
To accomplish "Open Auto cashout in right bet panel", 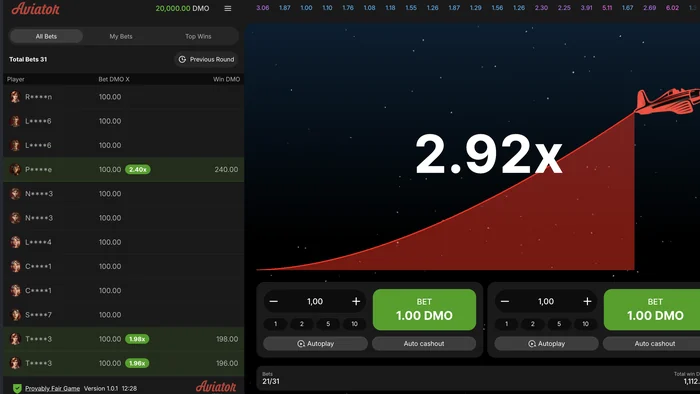I will coord(652,344).
